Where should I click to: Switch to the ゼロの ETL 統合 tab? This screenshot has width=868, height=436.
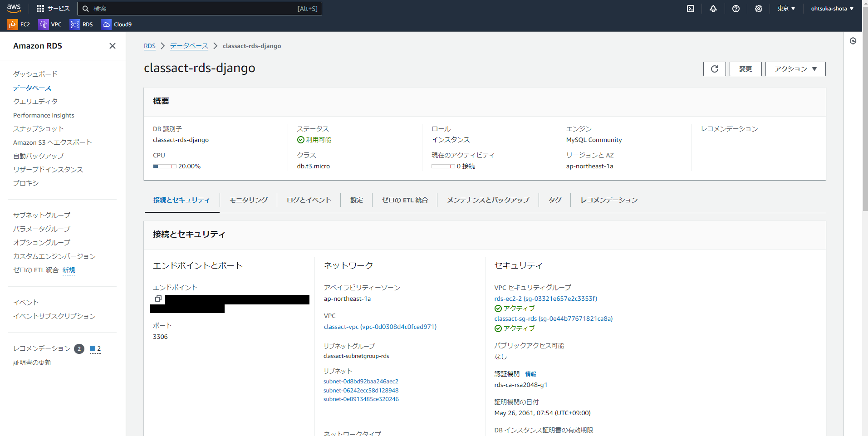click(x=405, y=200)
